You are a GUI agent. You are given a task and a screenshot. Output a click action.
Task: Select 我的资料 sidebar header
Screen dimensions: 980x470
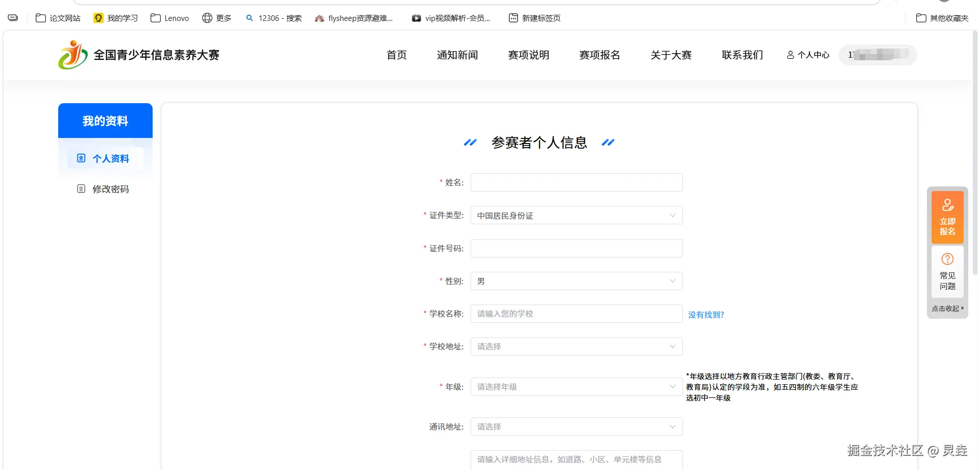[x=105, y=121]
